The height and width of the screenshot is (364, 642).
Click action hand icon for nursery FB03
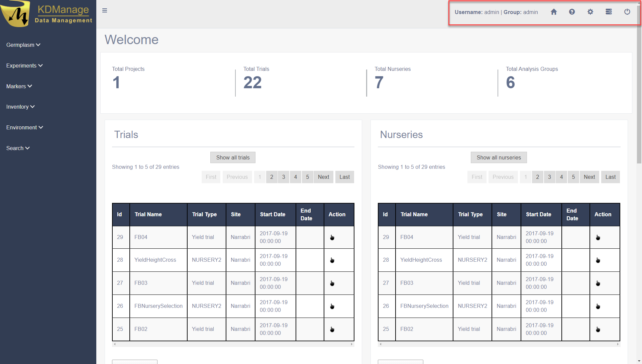[x=598, y=283]
